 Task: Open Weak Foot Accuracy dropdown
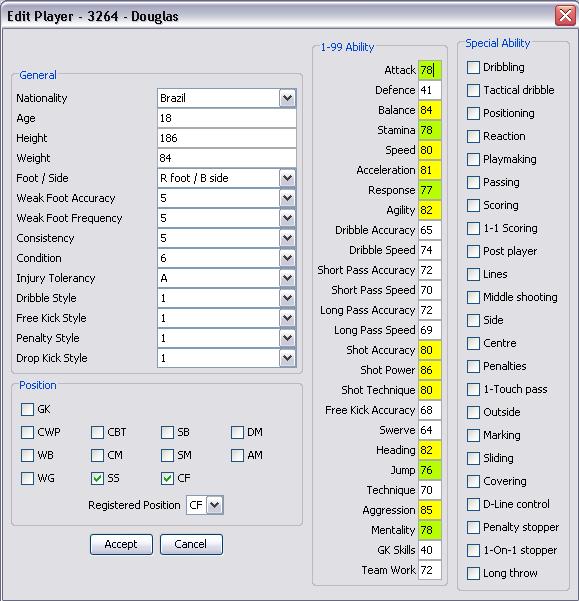pyautogui.click(x=287, y=198)
